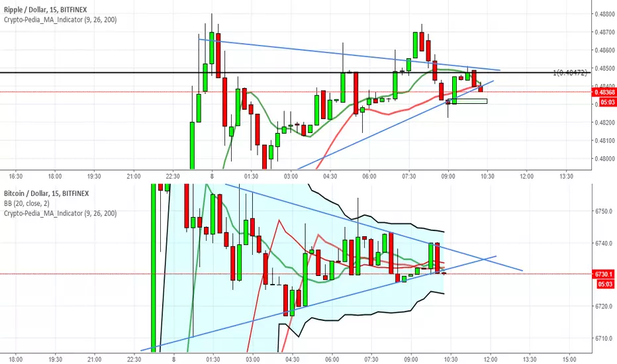Select Crypto-Pedia_MA_Indicator legend in Bitcoin chart
The image size is (617, 364).
60,213
